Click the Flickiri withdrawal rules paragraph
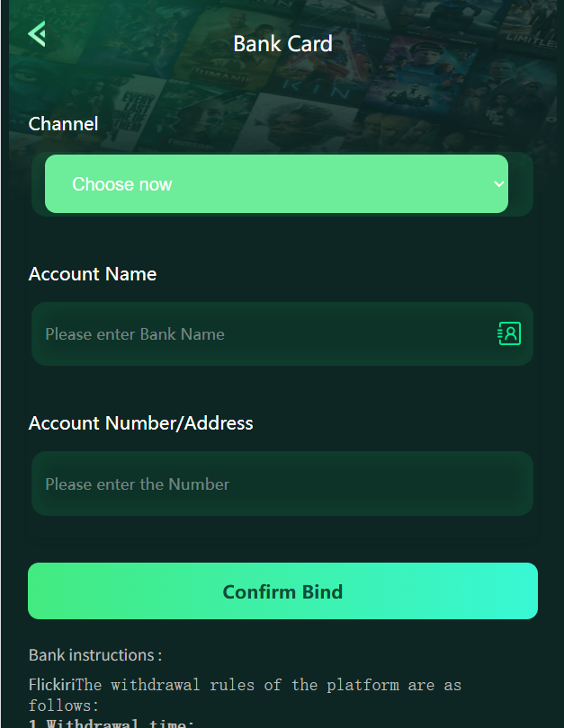 (245, 695)
